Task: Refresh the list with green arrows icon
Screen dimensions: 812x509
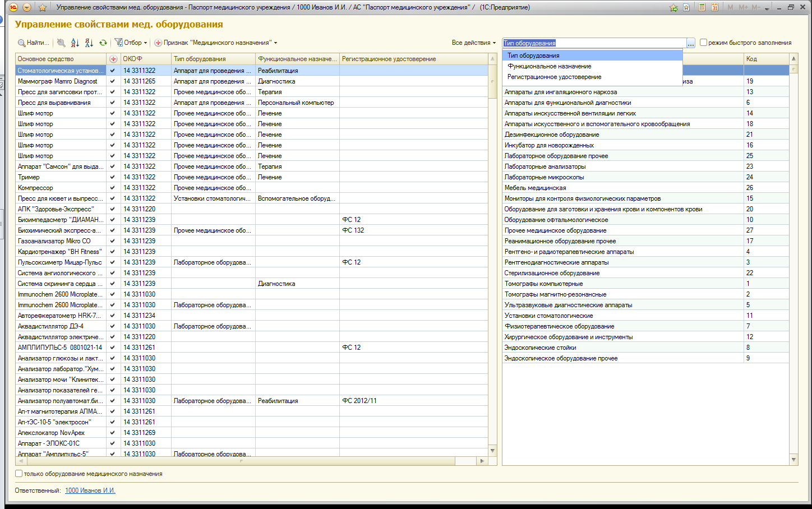Action: click(103, 43)
